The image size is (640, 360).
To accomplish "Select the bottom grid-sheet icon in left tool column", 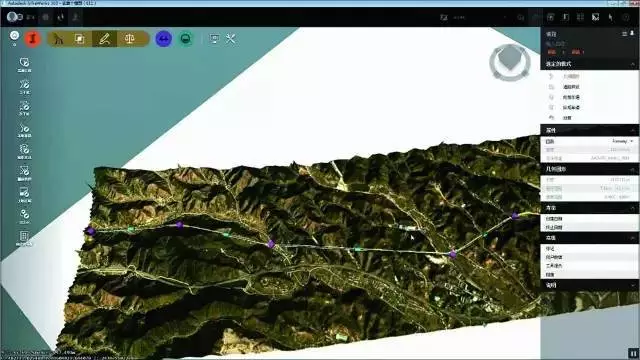I will [24, 238].
